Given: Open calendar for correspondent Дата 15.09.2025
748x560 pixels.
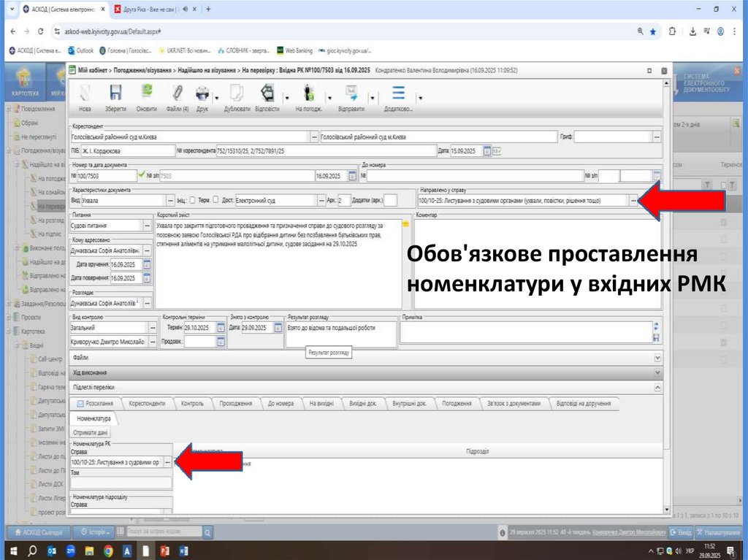Looking at the screenshot, I should (x=487, y=150).
